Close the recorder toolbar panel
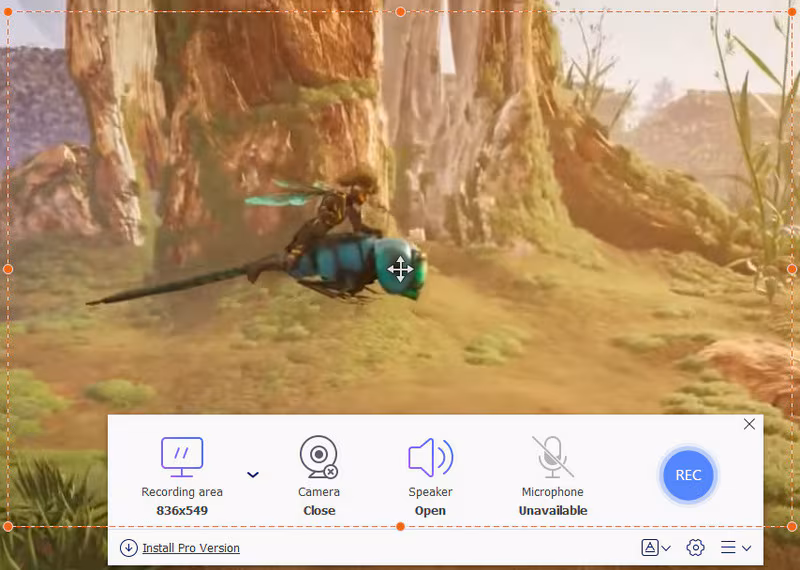 coord(749,424)
